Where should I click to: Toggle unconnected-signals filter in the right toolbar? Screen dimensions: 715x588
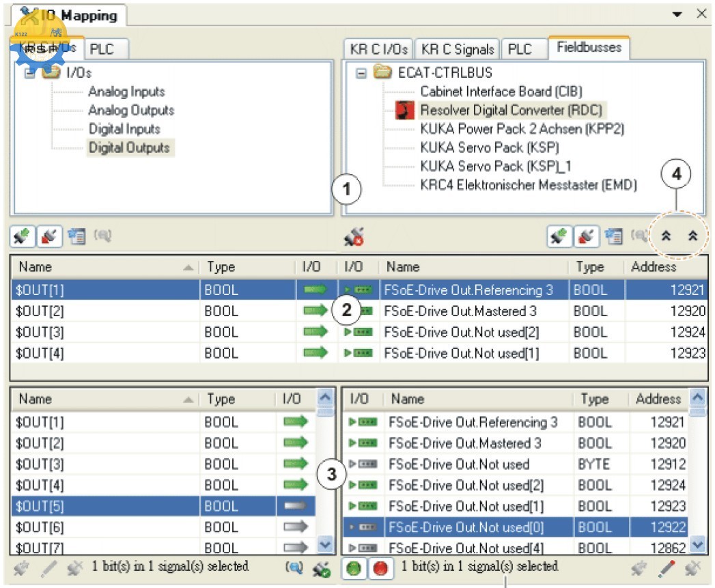point(587,236)
